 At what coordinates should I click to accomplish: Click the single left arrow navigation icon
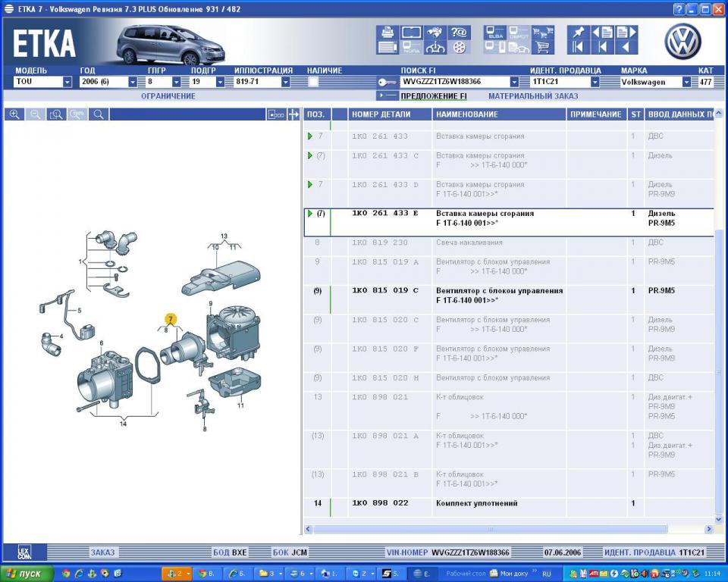click(626, 47)
